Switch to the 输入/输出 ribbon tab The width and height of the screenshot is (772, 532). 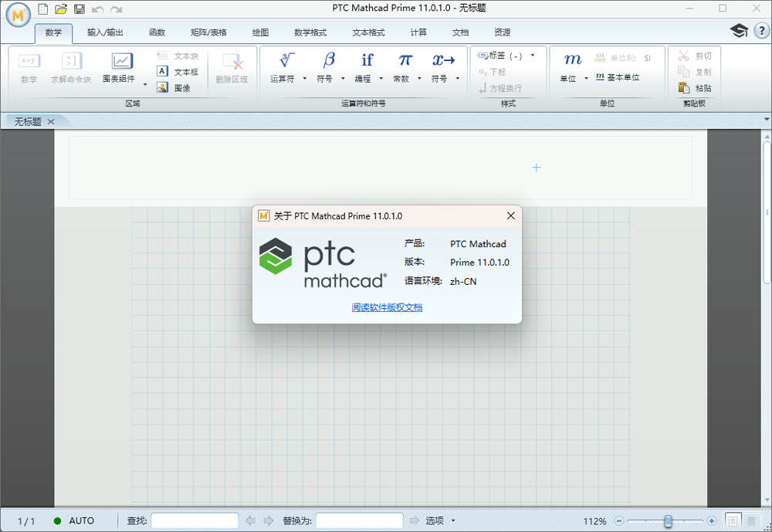pos(105,32)
